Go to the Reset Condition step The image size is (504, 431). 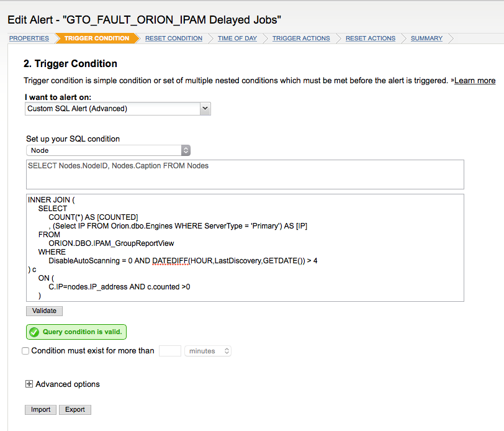pyautogui.click(x=174, y=39)
